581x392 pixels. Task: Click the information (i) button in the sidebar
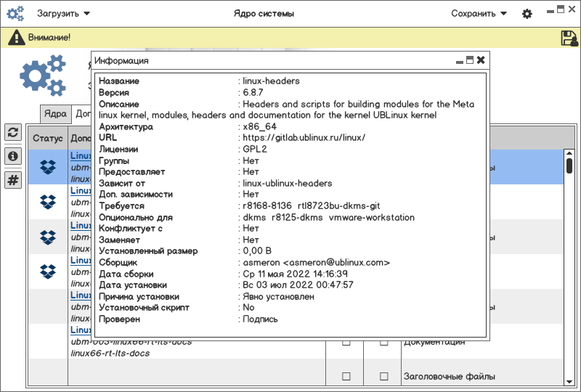tap(13, 156)
